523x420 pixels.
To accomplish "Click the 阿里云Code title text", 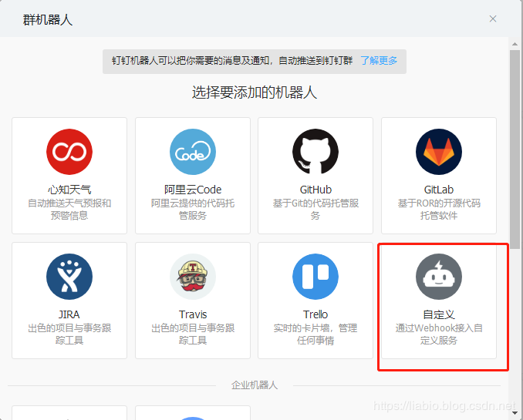I will [193, 190].
